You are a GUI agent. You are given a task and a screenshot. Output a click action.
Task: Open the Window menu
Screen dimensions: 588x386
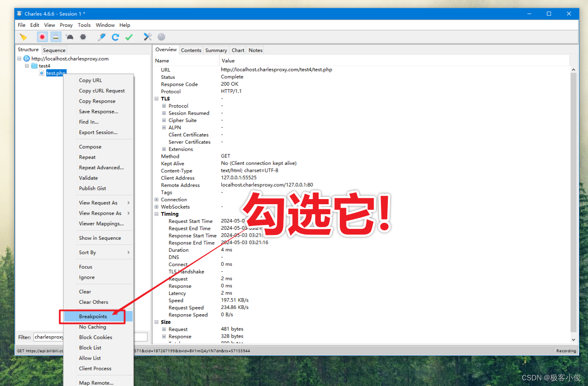click(x=105, y=25)
